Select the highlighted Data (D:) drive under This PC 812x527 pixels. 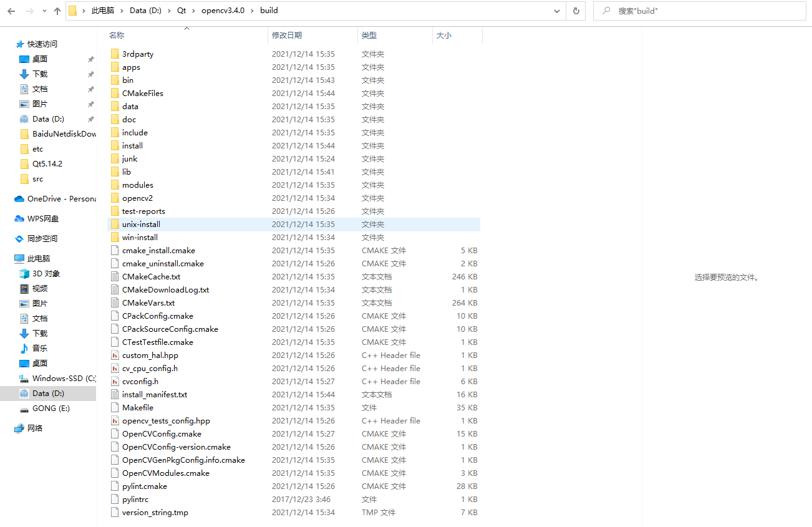pos(48,394)
